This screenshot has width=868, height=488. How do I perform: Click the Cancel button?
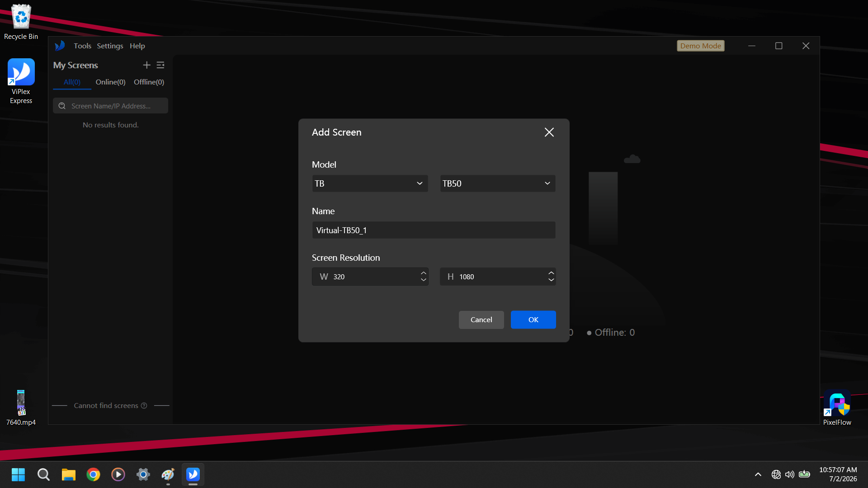[x=481, y=320]
